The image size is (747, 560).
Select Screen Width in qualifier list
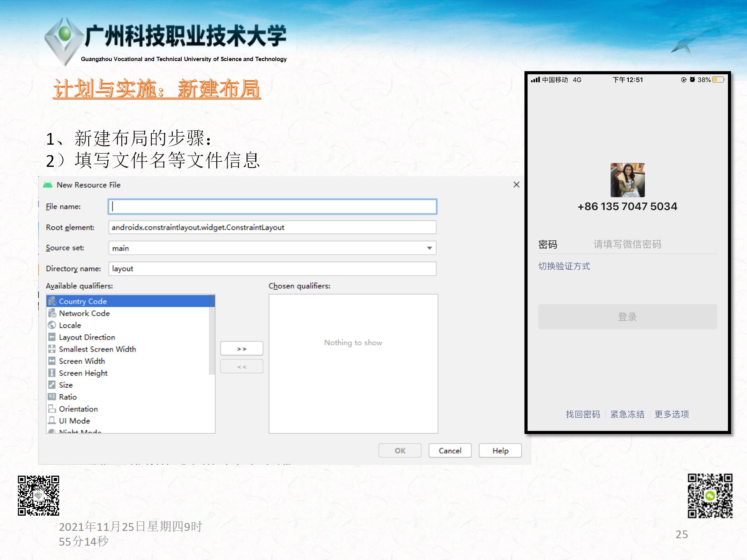click(82, 361)
